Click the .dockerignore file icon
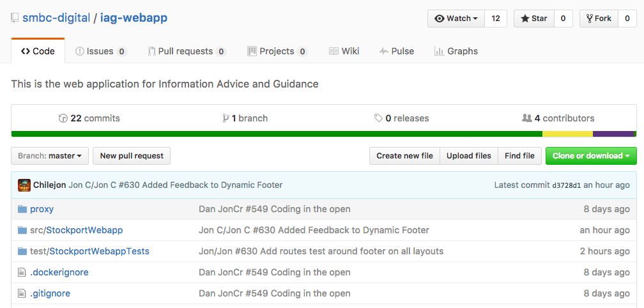 [x=22, y=272]
